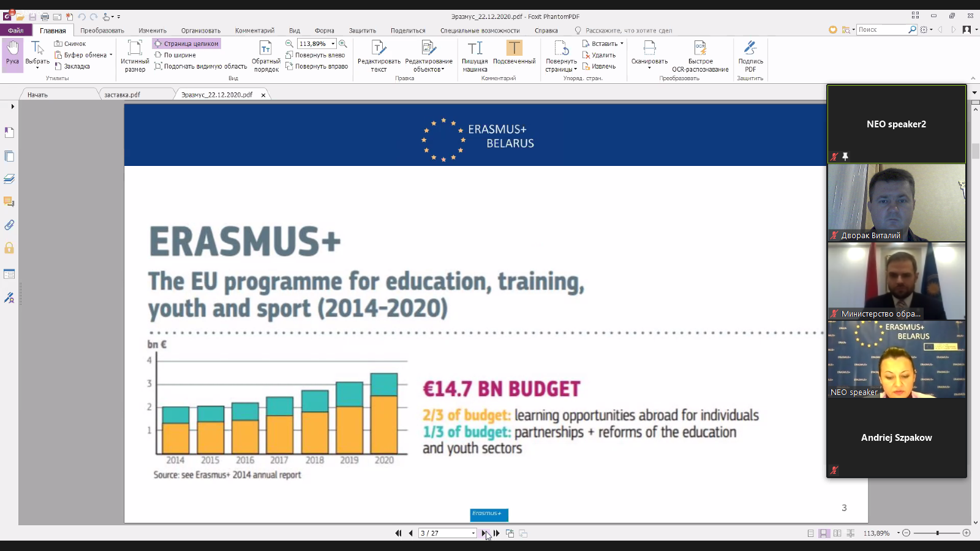The width and height of the screenshot is (980, 551).
Task: Open the Буфер обмена dropdown
Action: coord(111,55)
